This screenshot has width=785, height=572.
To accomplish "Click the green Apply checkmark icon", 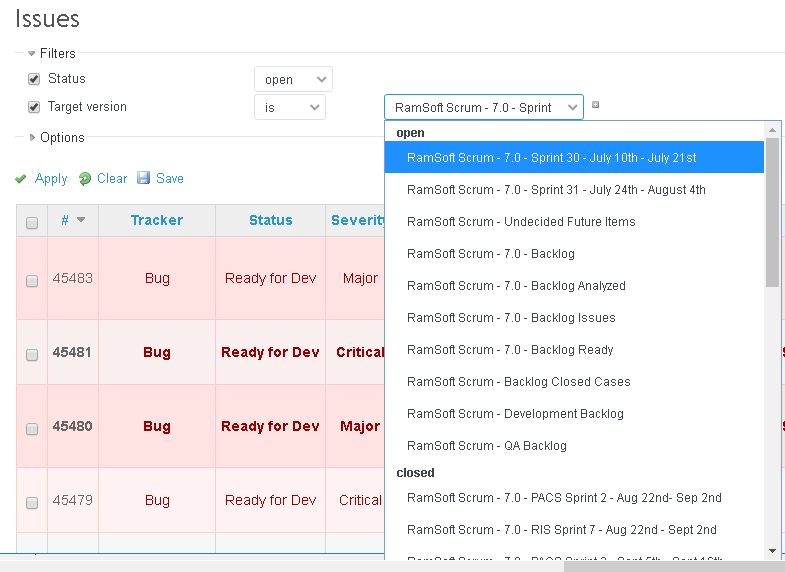I will click(21, 179).
